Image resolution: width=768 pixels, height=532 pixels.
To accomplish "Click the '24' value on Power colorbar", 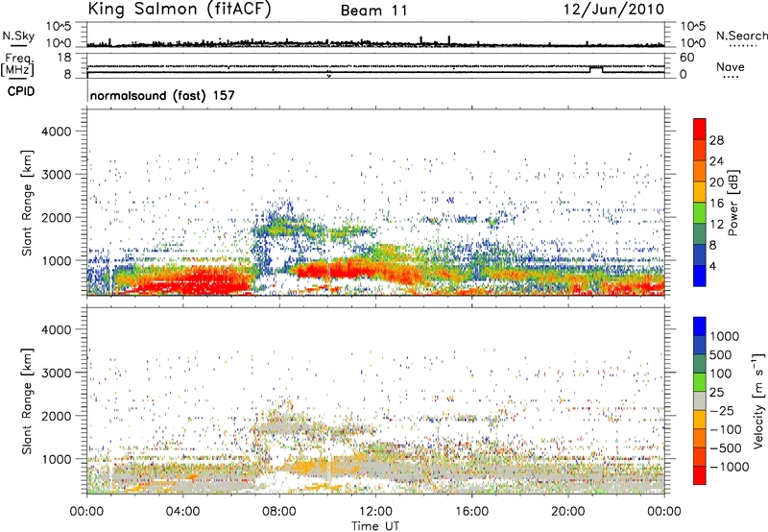I will coord(716,161).
